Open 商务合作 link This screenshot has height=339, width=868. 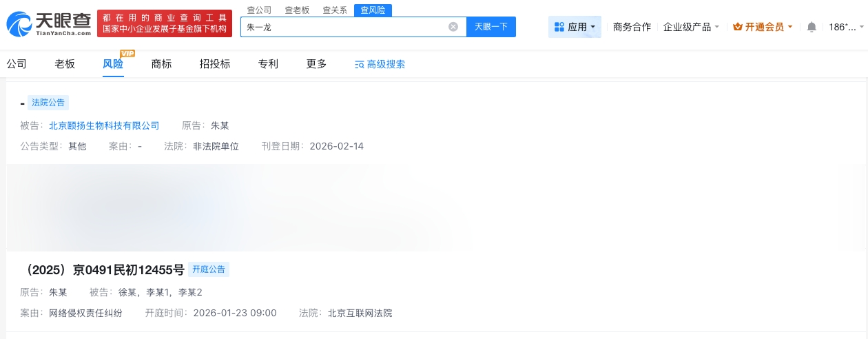[x=632, y=27]
